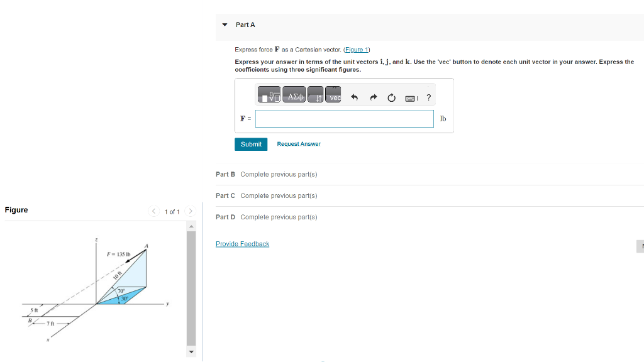Click the undo arrow in the equation toolbar
Viewport: 644px width, 362px height.
[x=354, y=96]
